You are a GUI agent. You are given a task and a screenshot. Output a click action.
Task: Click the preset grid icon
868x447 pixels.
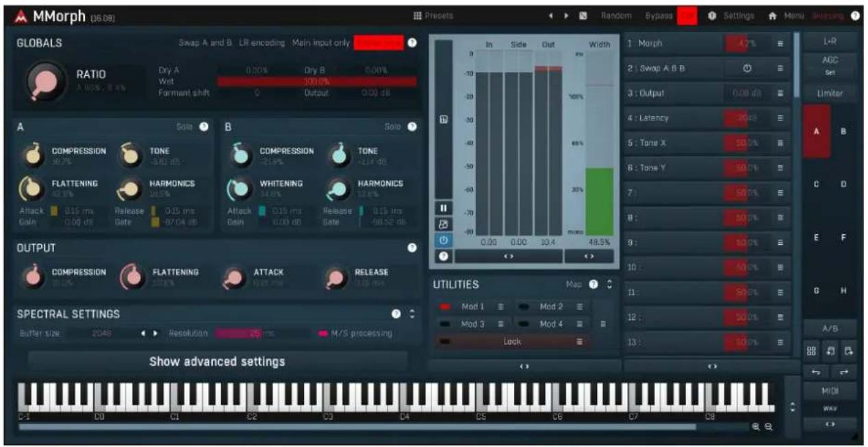pos(812,350)
